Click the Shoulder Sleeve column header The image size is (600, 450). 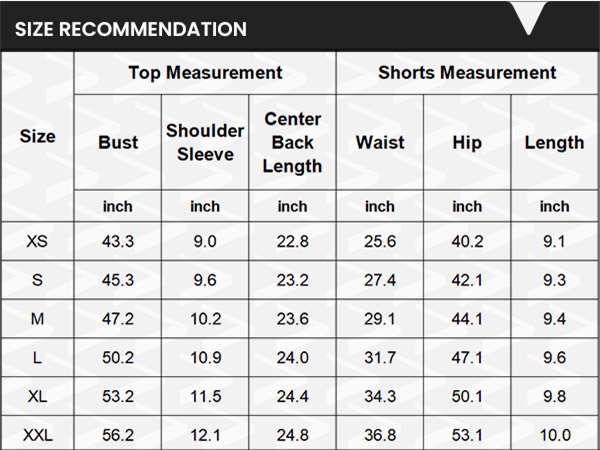point(205,142)
